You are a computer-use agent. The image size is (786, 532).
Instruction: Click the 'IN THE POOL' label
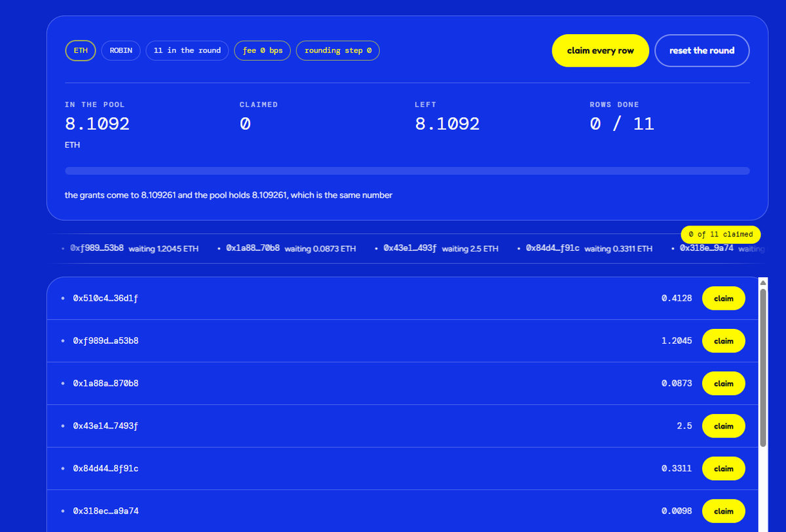[x=94, y=105]
